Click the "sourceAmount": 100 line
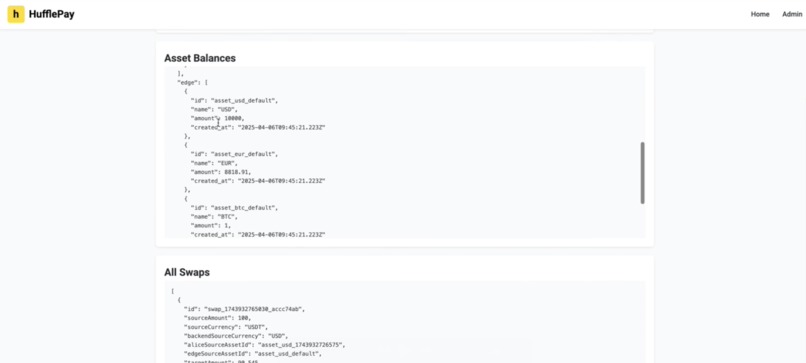Image resolution: width=806 pixels, height=363 pixels. click(217, 318)
